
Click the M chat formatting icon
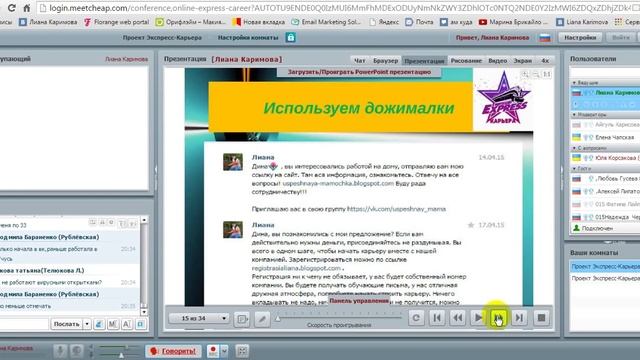[x=113, y=324]
